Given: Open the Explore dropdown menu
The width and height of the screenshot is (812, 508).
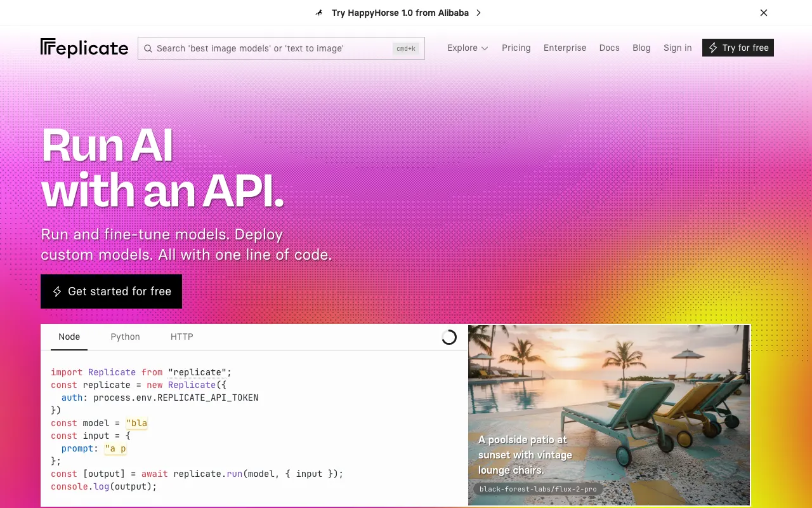Looking at the screenshot, I should (x=468, y=48).
